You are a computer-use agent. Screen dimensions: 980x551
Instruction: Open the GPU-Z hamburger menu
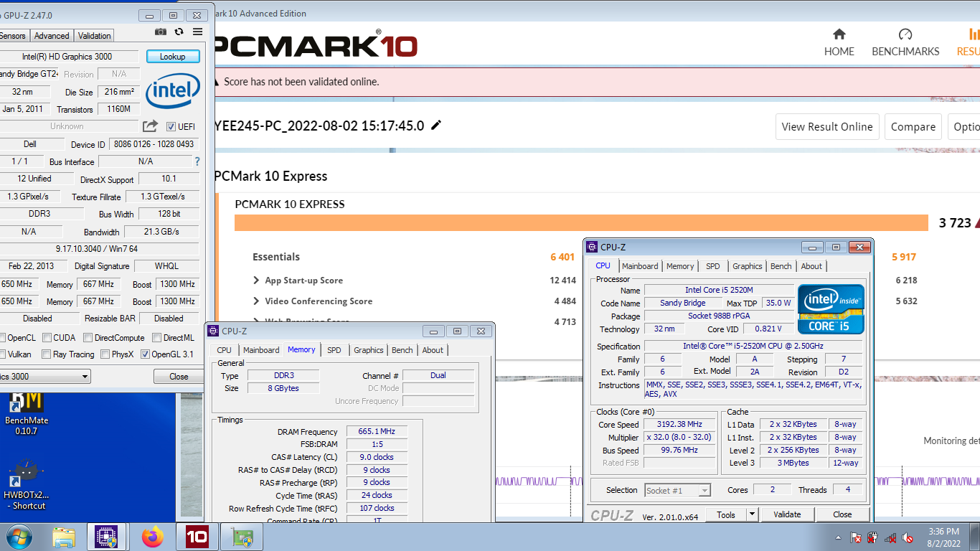pos(198,32)
